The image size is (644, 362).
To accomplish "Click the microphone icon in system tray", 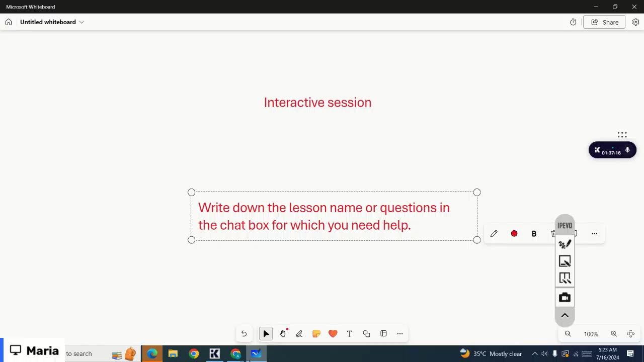I will (x=555, y=354).
